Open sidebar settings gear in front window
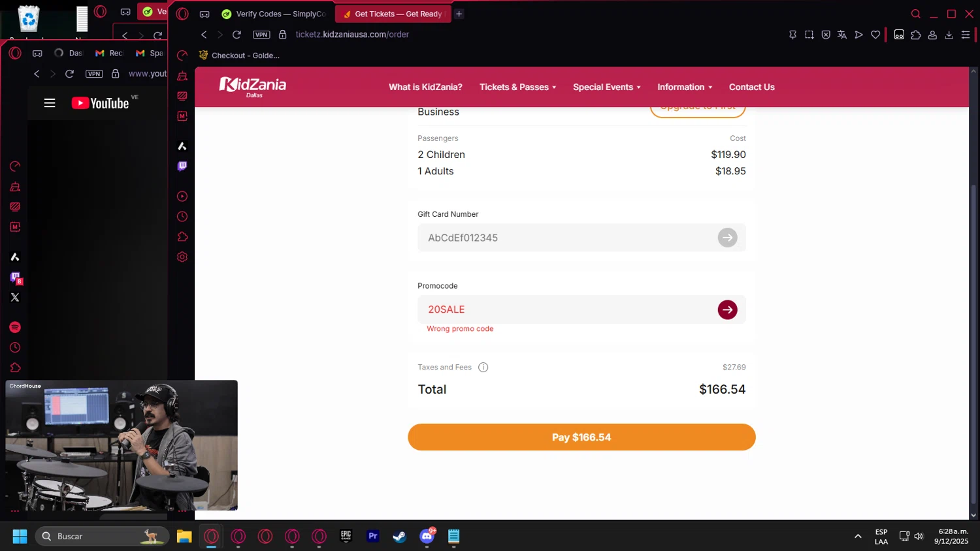Screen dimensions: 980x551 point(182,257)
